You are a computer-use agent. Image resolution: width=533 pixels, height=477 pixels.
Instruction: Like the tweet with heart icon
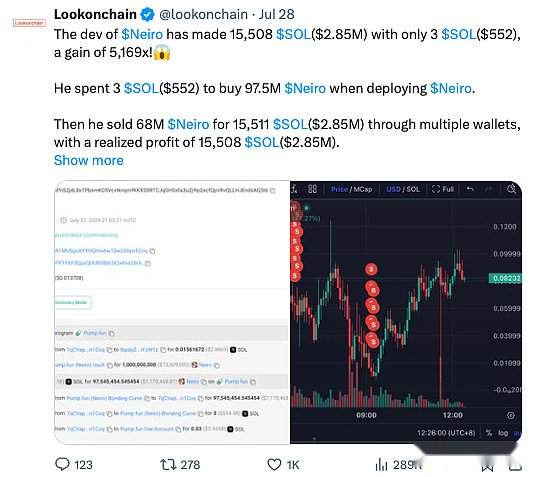[x=274, y=464]
